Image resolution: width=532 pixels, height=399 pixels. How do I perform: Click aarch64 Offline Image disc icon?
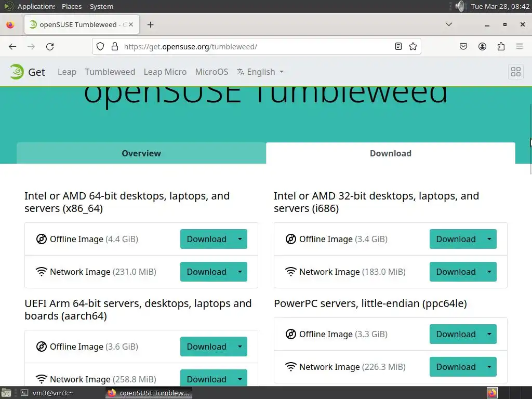coord(42,347)
